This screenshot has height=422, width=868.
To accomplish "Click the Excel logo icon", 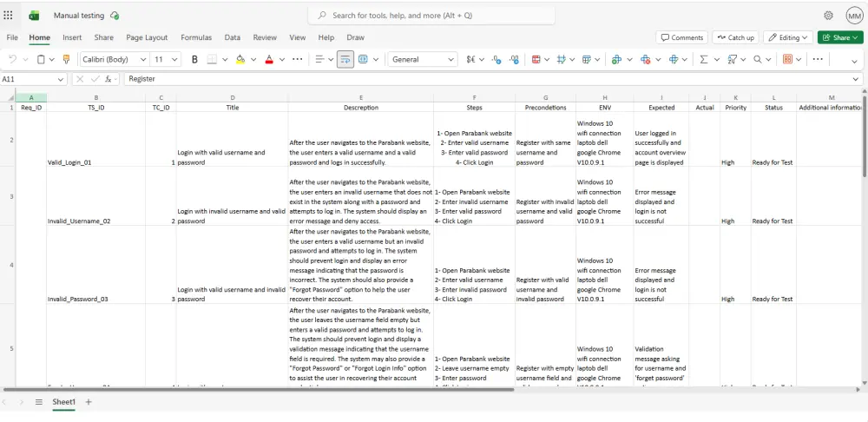I will click(x=35, y=16).
